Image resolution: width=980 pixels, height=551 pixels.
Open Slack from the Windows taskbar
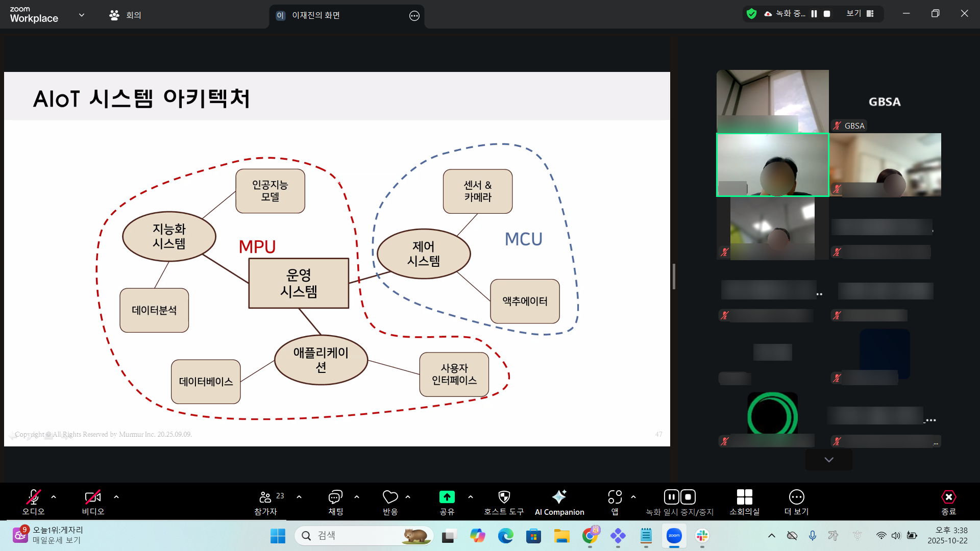coord(702,536)
